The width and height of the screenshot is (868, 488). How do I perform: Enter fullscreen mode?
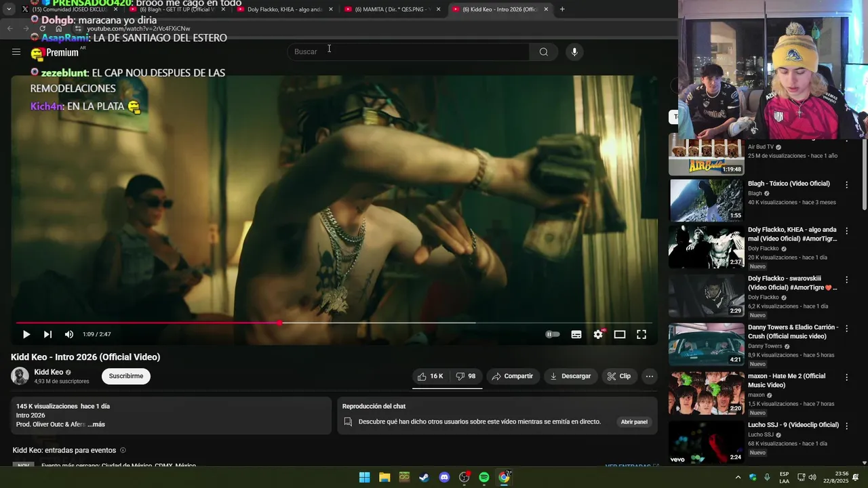pos(642,334)
